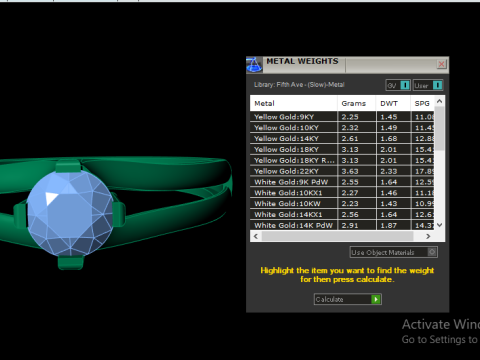Click the vertical scrollbar thumb of the metal list
Image resolution: width=480 pixels, height=360 pixels.
click(x=439, y=128)
